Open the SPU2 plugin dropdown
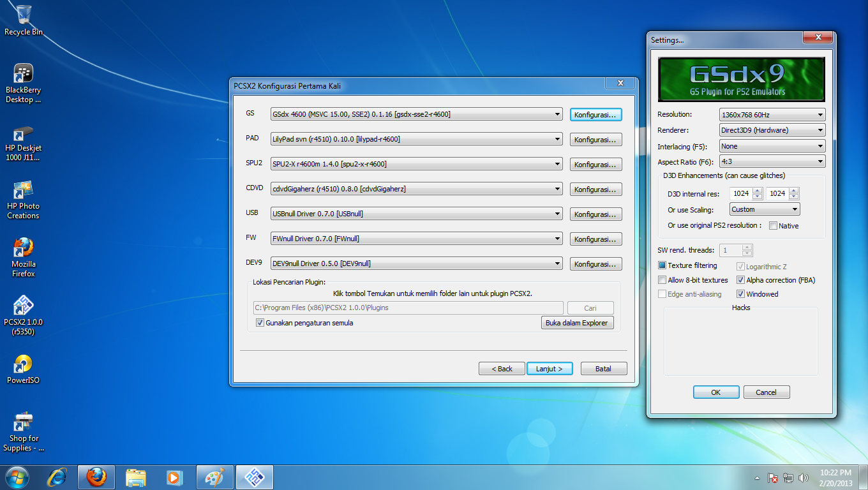Screen dimensions: 868x490 coord(417,164)
